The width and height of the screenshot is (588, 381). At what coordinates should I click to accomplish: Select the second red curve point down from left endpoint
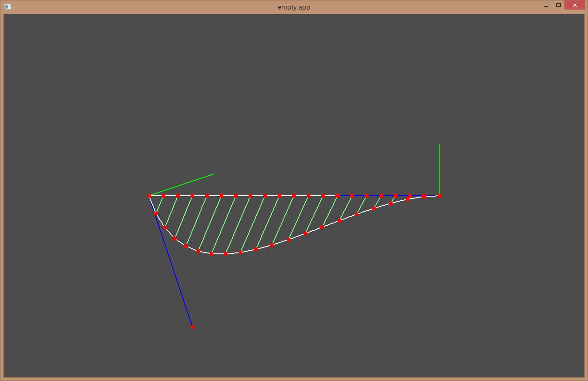coord(165,228)
